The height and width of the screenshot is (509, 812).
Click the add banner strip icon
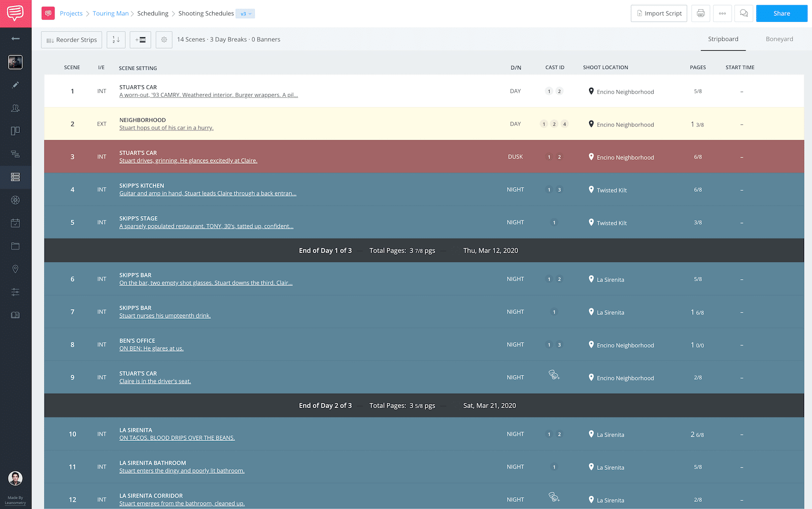140,39
